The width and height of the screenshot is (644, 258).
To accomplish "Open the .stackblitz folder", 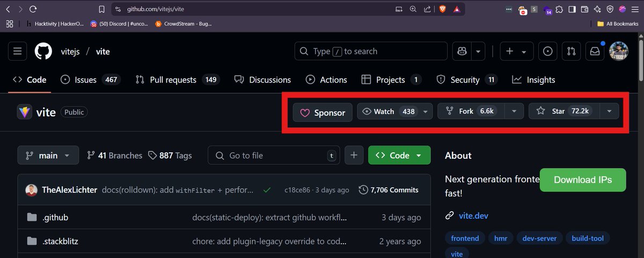I will tap(60, 241).
